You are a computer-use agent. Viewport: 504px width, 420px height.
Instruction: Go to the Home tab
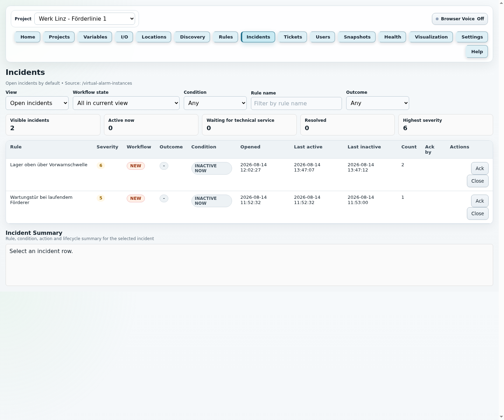28,37
